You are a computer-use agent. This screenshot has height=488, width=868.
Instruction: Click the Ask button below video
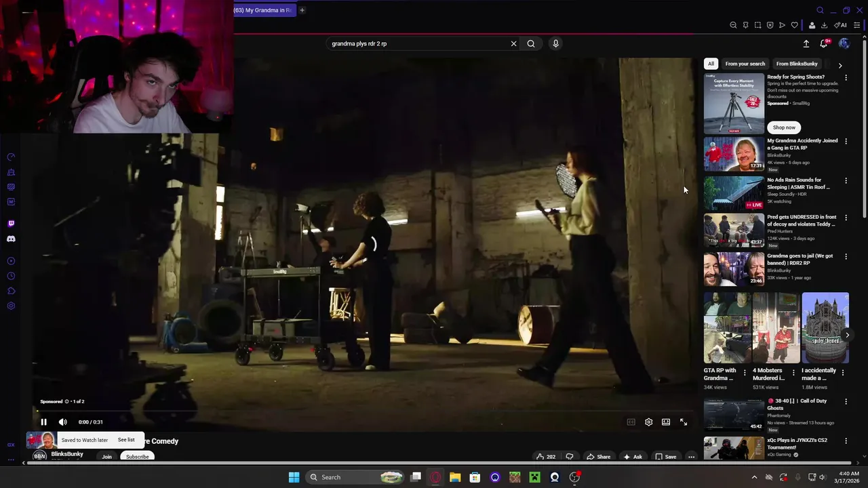[633, 457]
